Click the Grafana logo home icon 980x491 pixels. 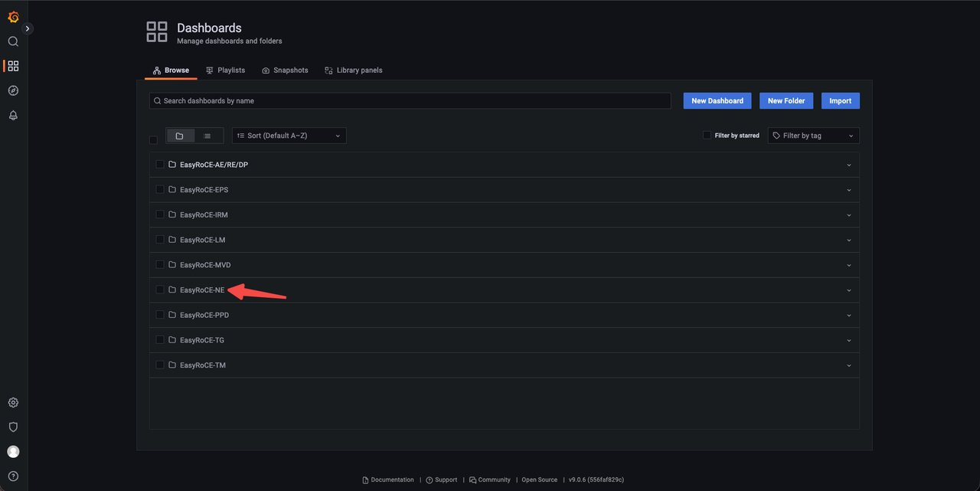click(13, 17)
